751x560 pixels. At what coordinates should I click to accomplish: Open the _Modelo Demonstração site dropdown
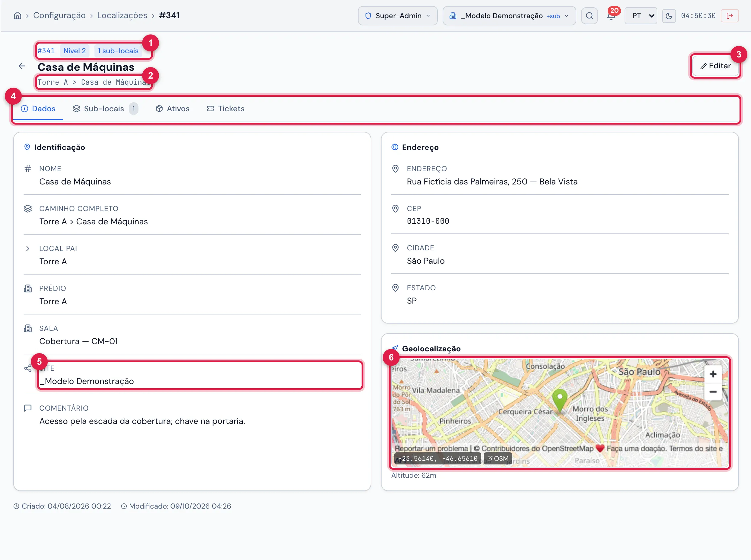pos(509,16)
